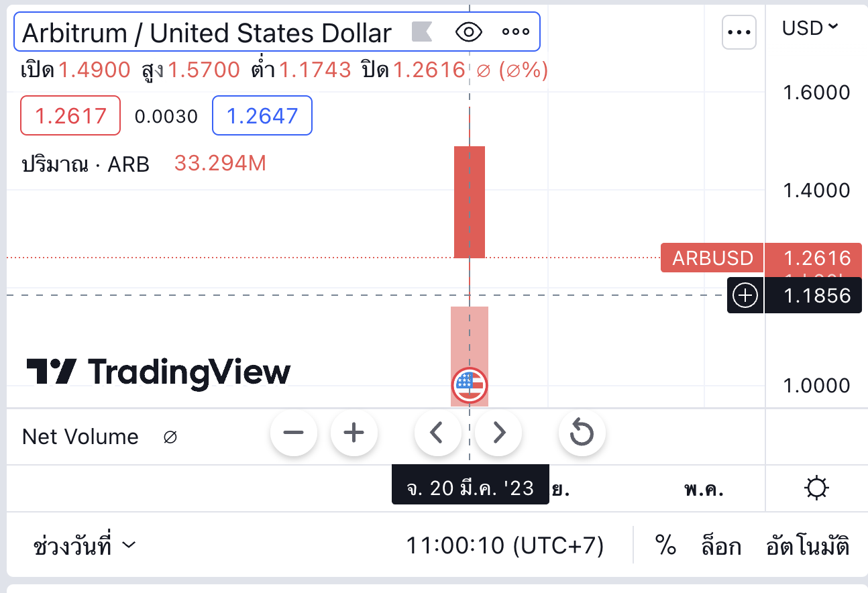
Task: Open the three-dot menu in the title legend
Action: 515,32
